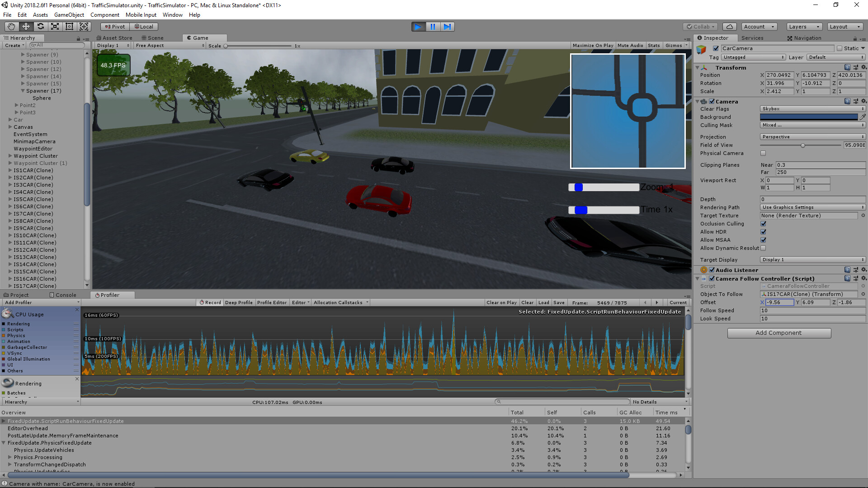Select the Hand tool in toolbar

point(11,27)
